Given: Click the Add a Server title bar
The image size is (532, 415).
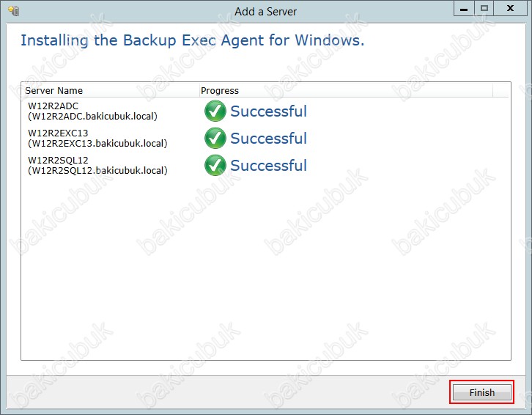Looking at the screenshot, I should [266, 12].
